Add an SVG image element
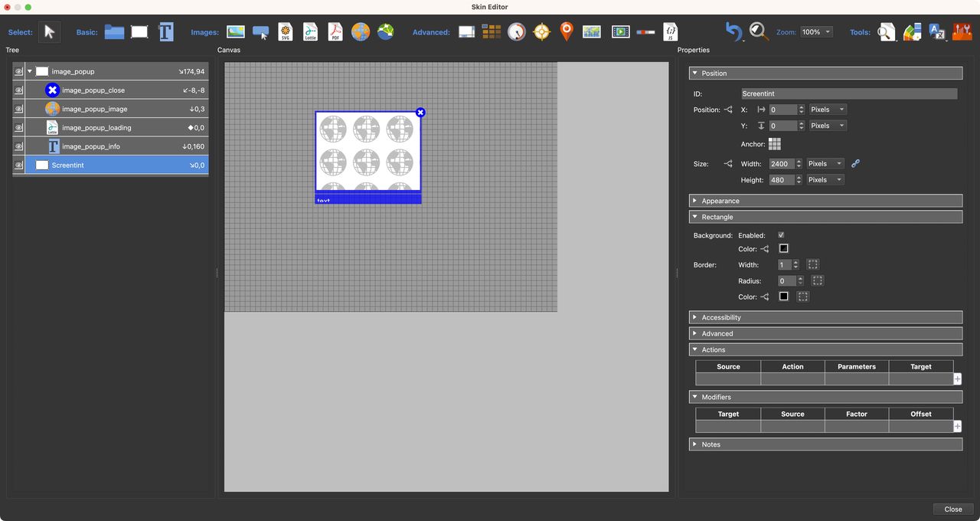The height and width of the screenshot is (521, 980). [x=285, y=31]
